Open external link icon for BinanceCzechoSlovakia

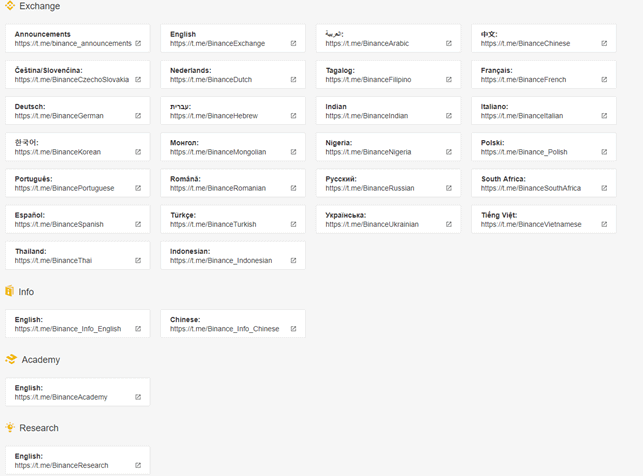point(138,80)
